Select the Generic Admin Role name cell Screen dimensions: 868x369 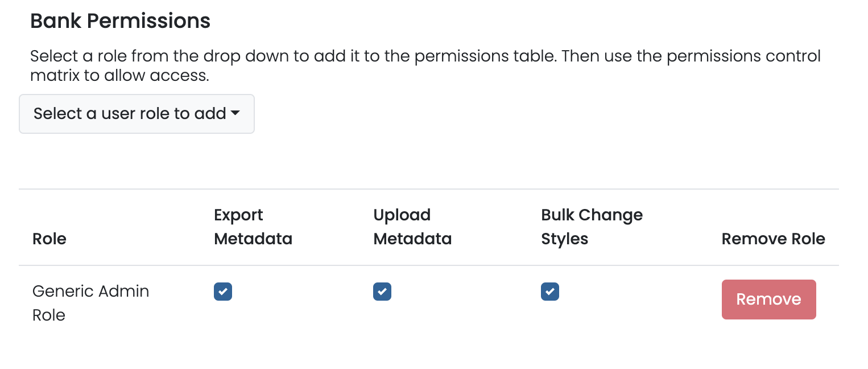coord(90,303)
